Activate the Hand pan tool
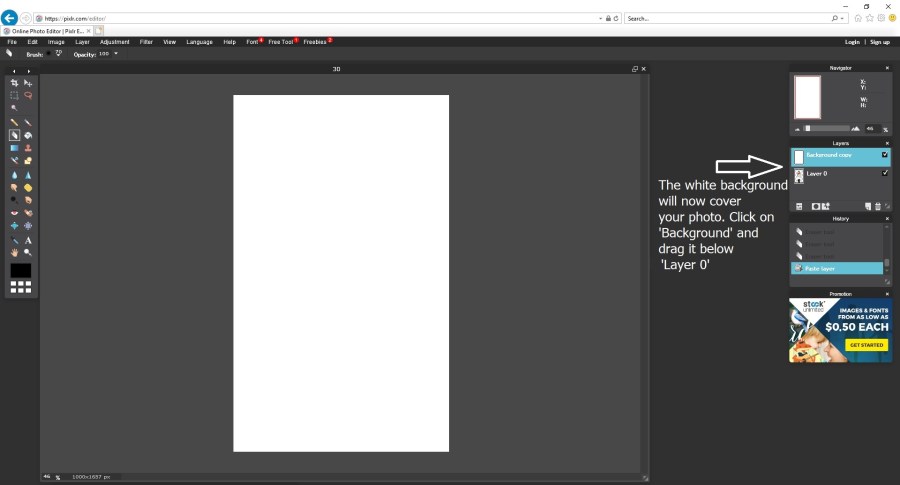This screenshot has width=900, height=485. click(x=14, y=253)
